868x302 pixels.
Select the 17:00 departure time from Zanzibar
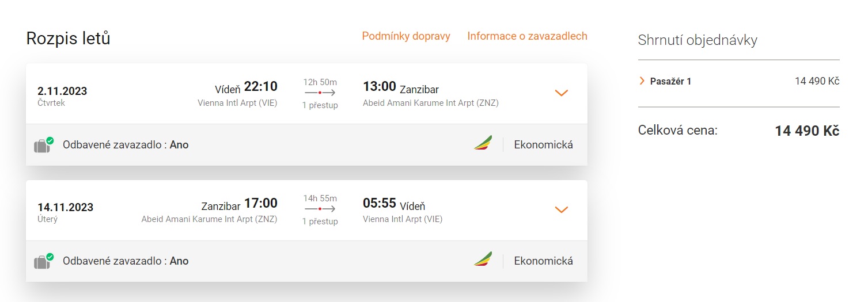click(260, 203)
